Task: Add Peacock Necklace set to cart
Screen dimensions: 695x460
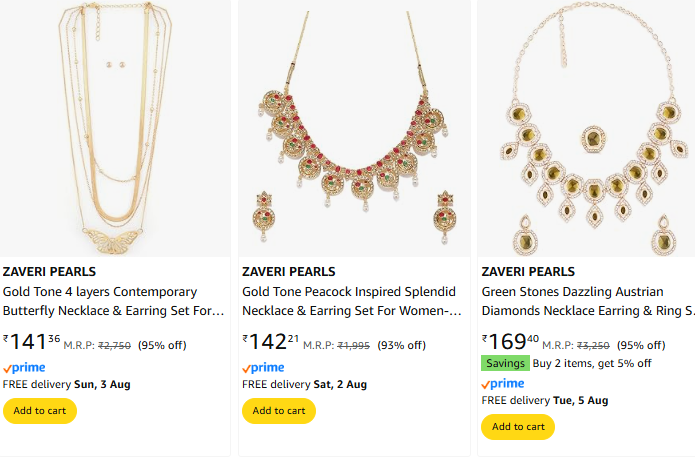Action: [279, 411]
